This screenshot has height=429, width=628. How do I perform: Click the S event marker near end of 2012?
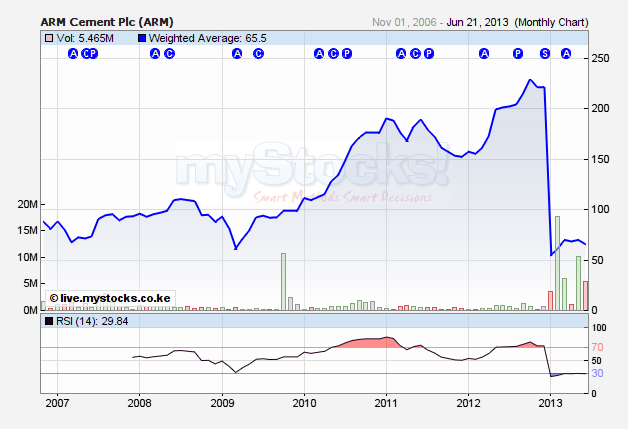coord(545,53)
